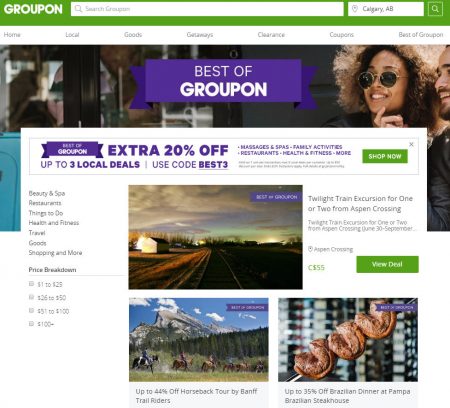The height and width of the screenshot is (408, 450).
Task: Go to the Clearance section
Action: click(271, 35)
